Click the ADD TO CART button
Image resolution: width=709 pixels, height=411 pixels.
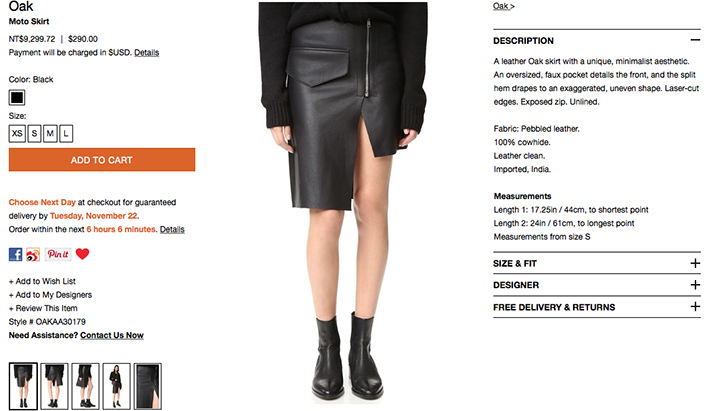tap(102, 160)
